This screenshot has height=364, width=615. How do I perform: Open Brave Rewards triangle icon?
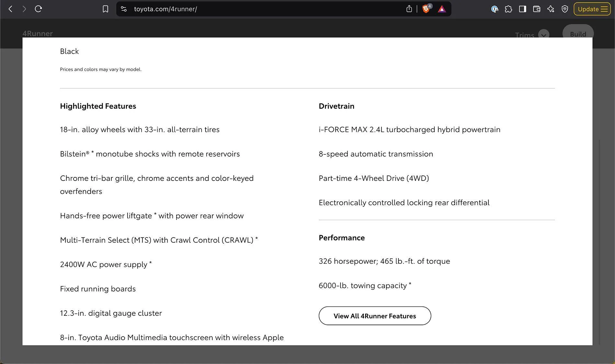point(442,9)
